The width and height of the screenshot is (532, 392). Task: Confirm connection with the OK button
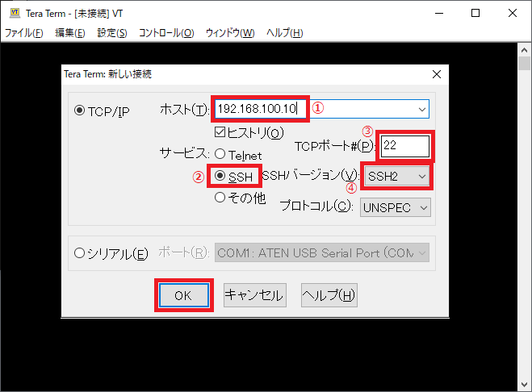184,295
